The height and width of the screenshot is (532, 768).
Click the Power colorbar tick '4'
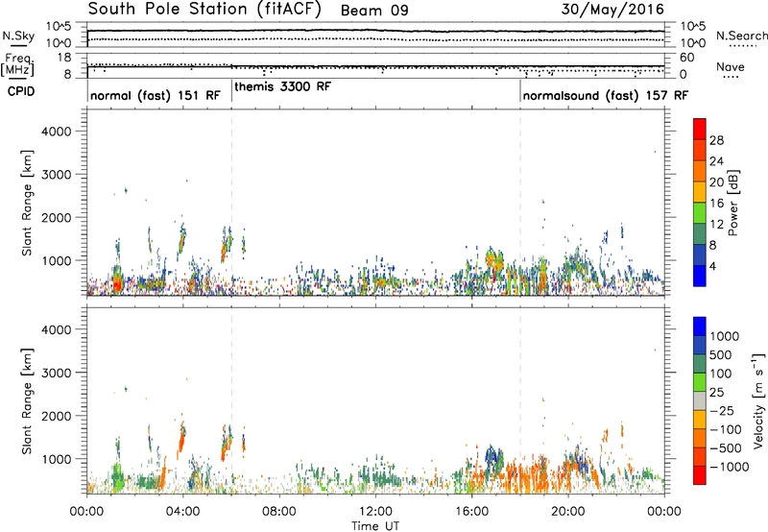coord(713,266)
